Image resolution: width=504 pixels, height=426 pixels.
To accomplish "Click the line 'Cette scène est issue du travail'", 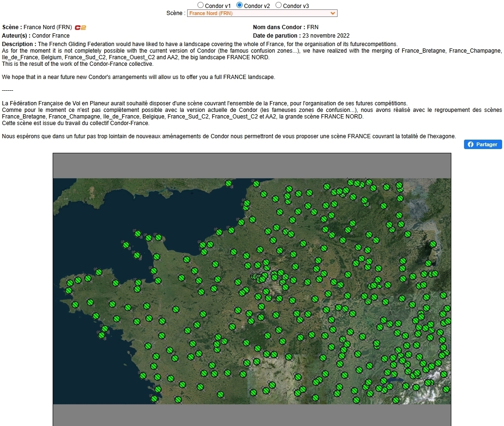I will click(76, 123).
